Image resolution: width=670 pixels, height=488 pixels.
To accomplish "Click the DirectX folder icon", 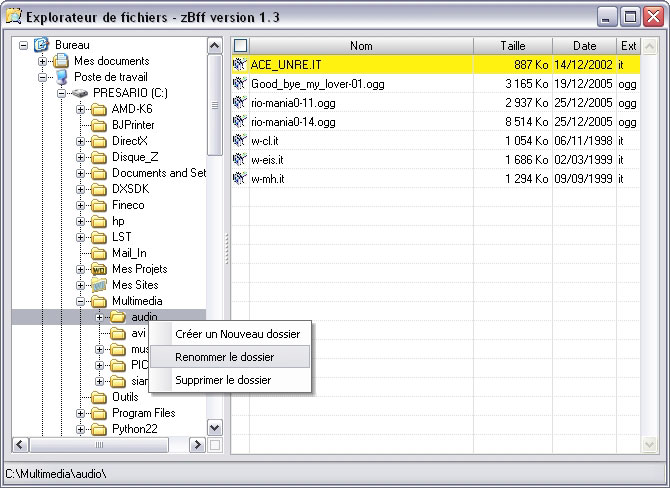I will click(x=99, y=141).
